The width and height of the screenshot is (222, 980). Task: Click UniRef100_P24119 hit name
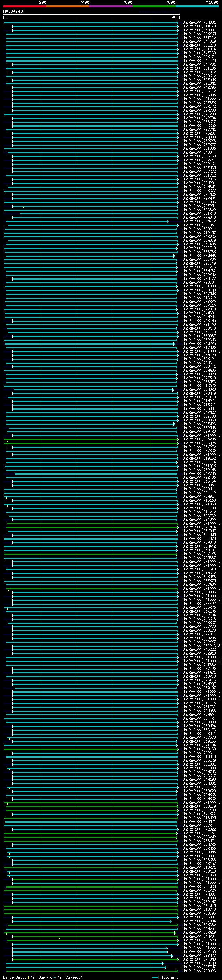click(199, 493)
